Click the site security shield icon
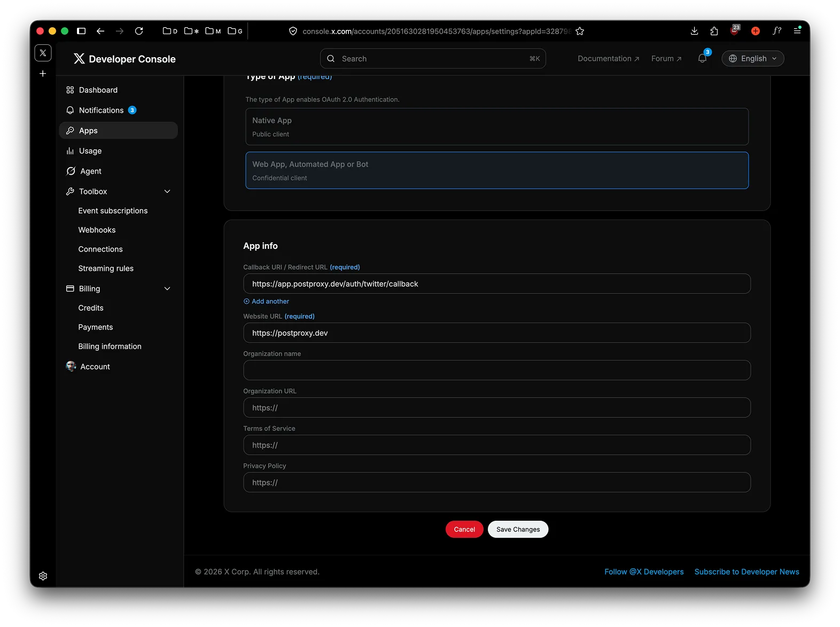Screen dimensions: 840x627 click(x=293, y=31)
